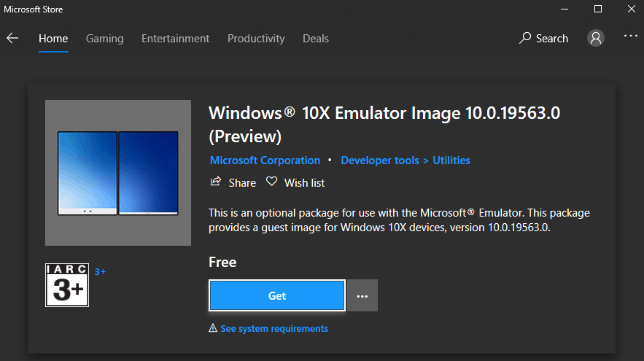Click the blue Get button
This screenshot has height=361, width=644.
pyautogui.click(x=277, y=295)
